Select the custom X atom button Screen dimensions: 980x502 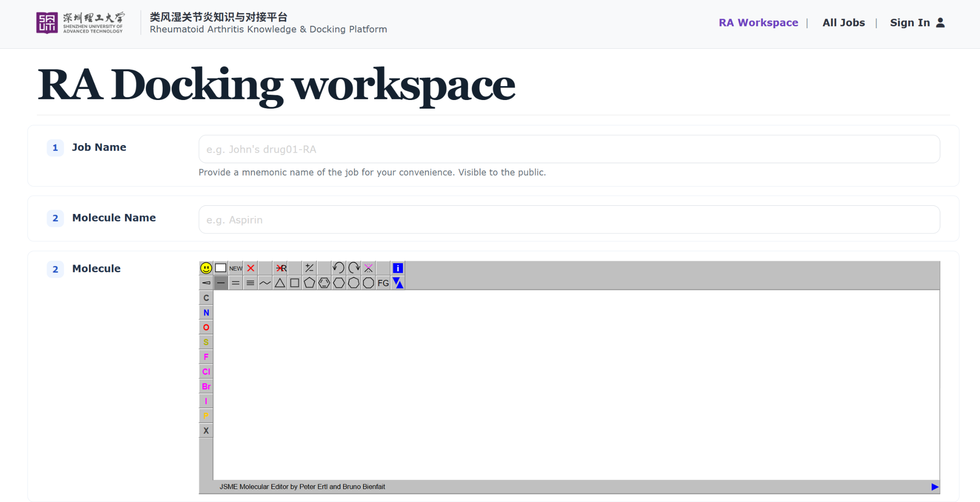(x=206, y=431)
